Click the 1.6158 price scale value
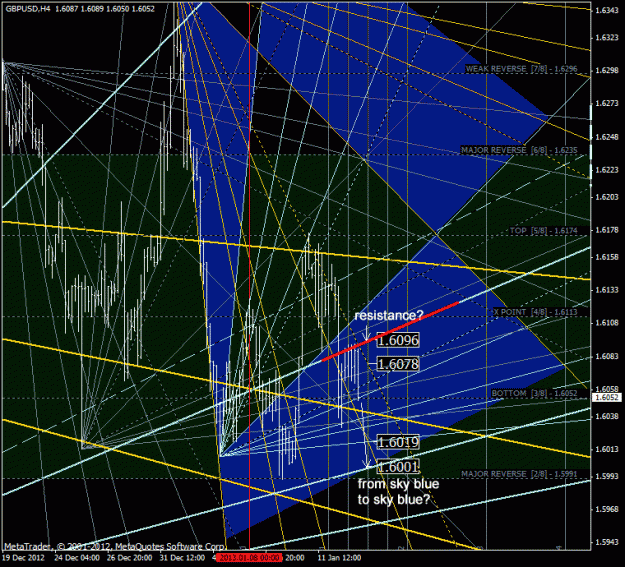This screenshot has width=625, height=567. (x=607, y=257)
